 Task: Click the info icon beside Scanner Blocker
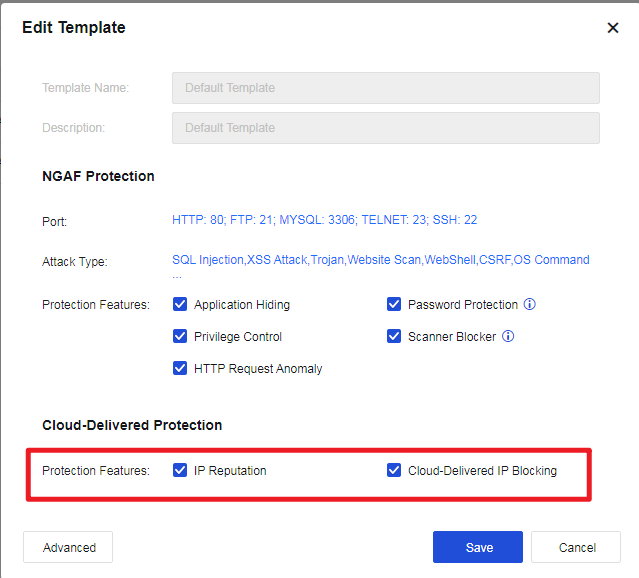pyautogui.click(x=508, y=336)
